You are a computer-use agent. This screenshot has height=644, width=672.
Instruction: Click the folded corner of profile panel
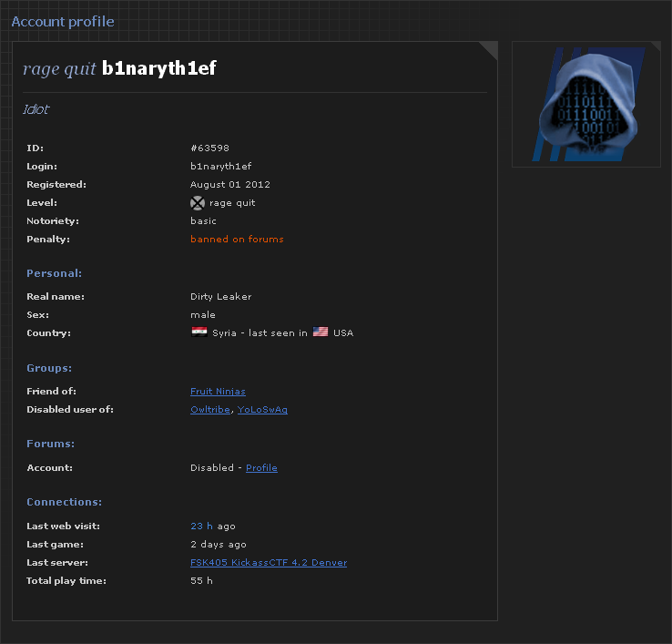point(489,50)
